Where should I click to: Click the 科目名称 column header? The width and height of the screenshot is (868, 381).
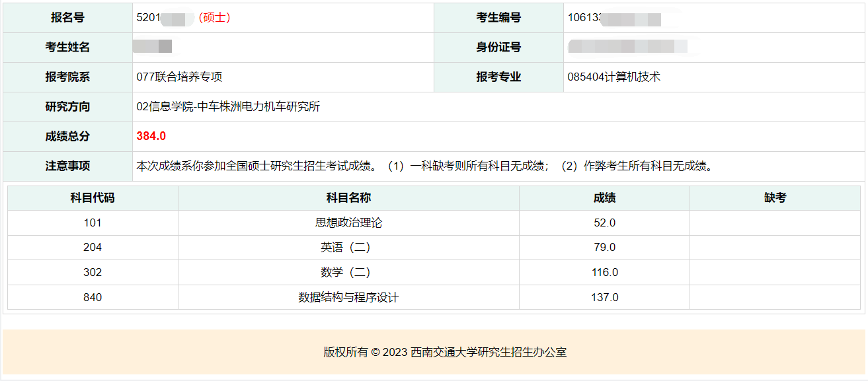point(348,198)
